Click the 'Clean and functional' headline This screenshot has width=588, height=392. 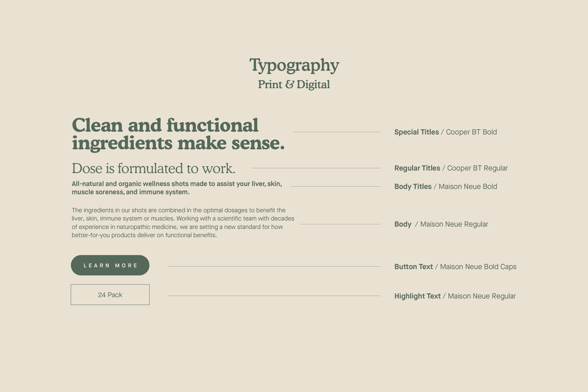click(165, 125)
